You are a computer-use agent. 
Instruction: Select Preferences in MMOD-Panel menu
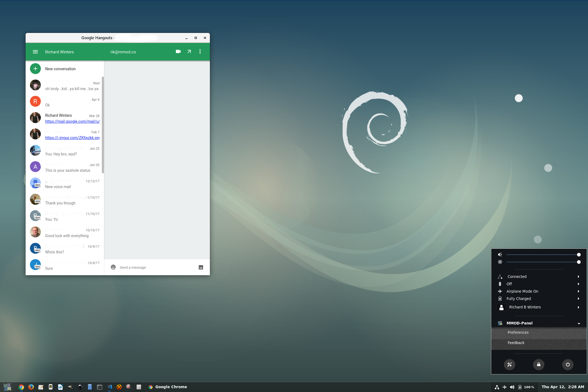(x=539, y=332)
